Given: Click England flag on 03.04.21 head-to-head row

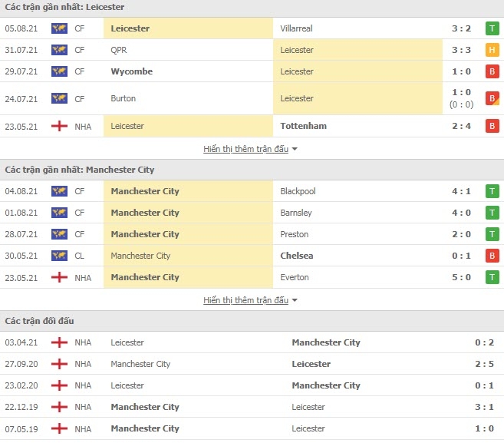Looking at the screenshot, I should coord(59,342).
